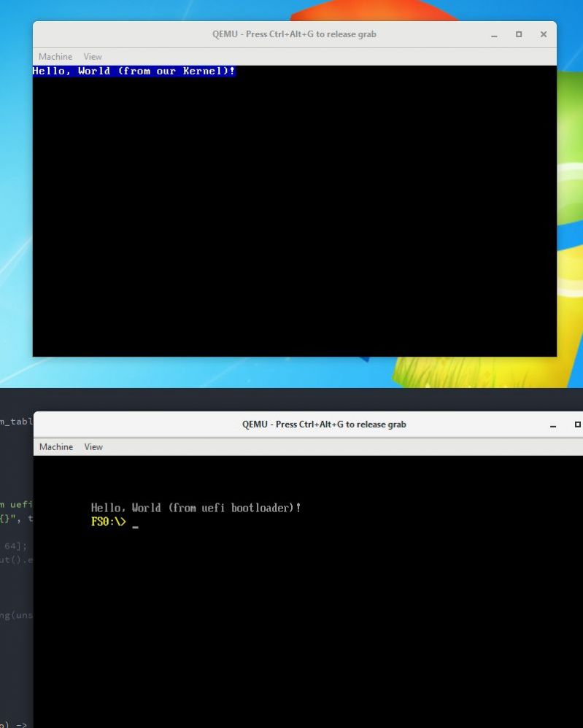Close the QEMU window showing the kernel message

[x=543, y=35]
